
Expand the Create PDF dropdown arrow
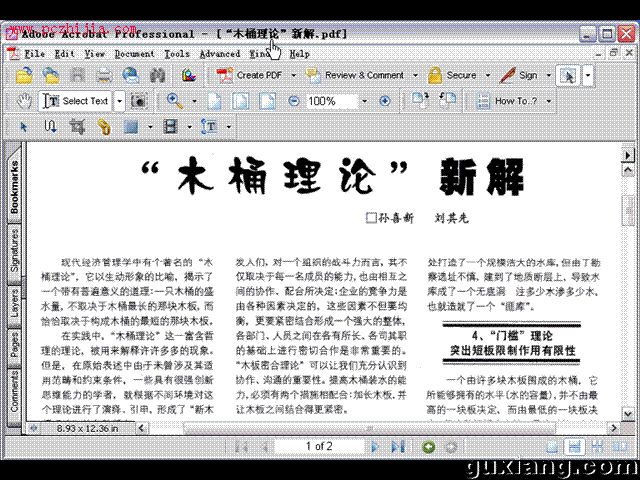click(293, 76)
